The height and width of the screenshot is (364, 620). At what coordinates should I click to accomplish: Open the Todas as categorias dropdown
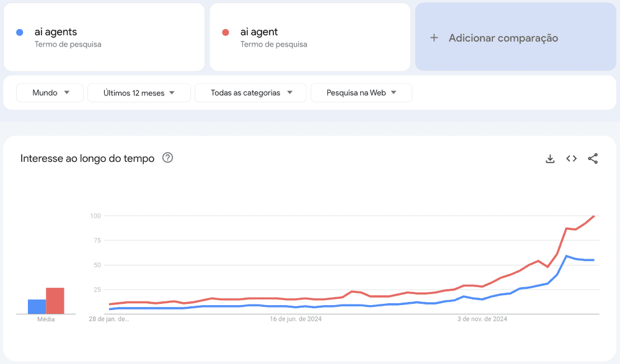250,93
